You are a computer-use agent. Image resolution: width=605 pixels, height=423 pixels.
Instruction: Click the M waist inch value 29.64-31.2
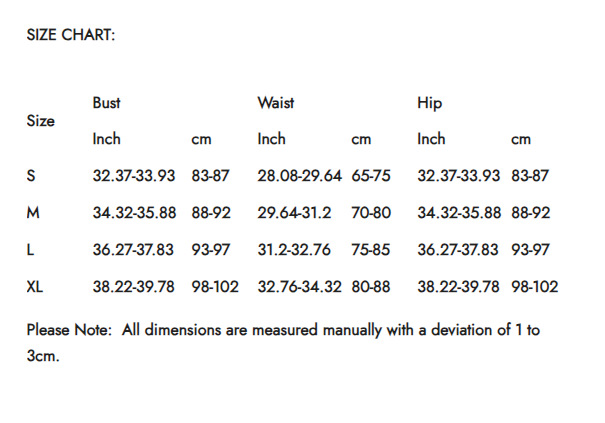tap(294, 213)
